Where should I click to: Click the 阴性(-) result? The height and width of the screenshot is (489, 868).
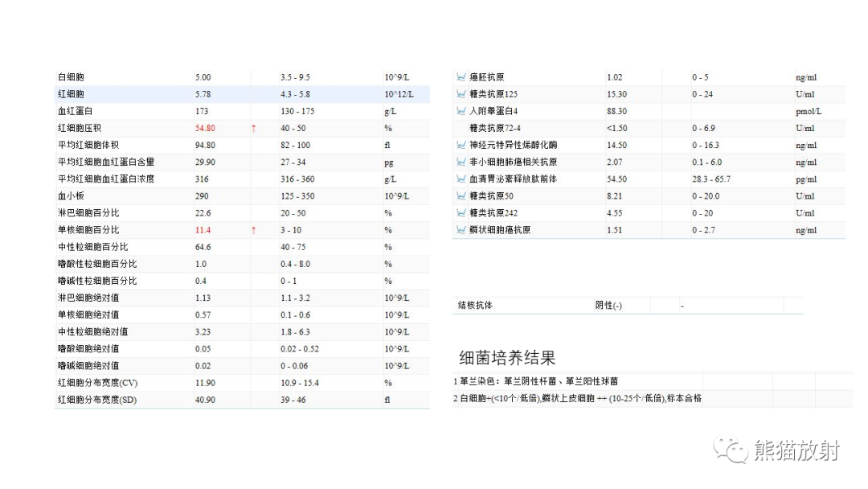point(608,305)
